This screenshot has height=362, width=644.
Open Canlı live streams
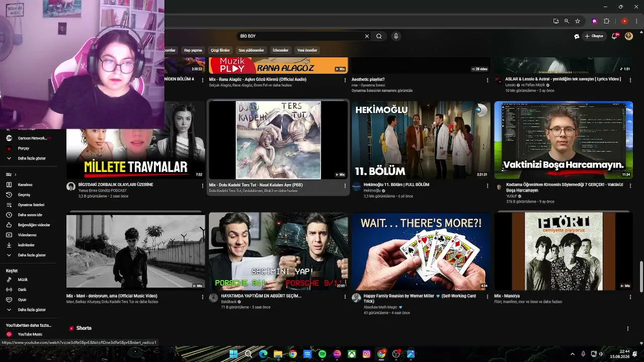click(x=22, y=290)
